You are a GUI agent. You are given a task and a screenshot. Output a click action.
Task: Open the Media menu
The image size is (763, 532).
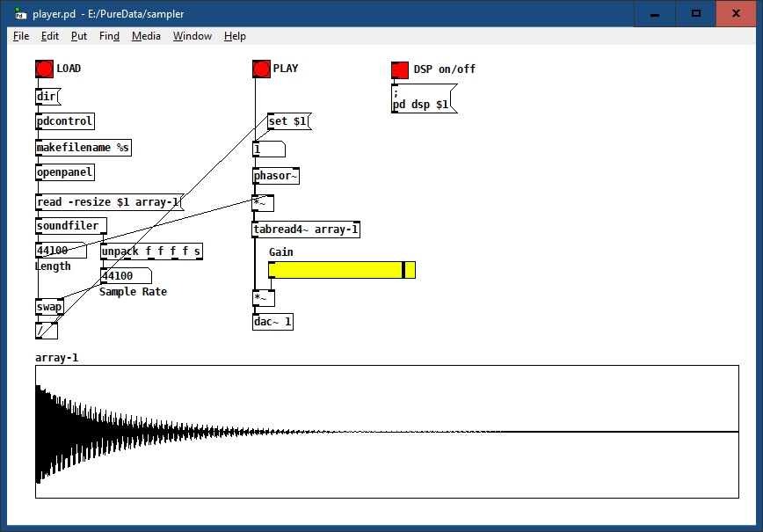(146, 36)
